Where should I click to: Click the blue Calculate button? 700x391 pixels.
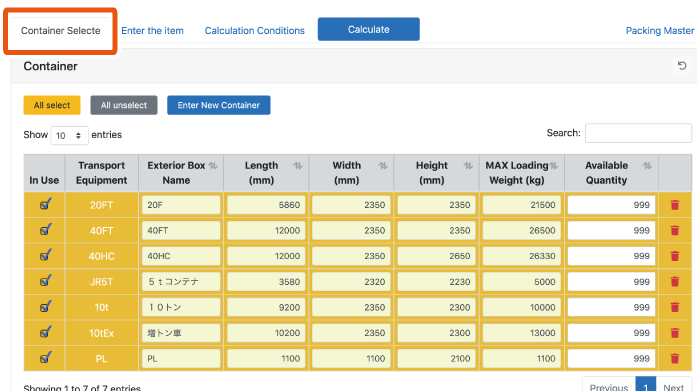[368, 29]
